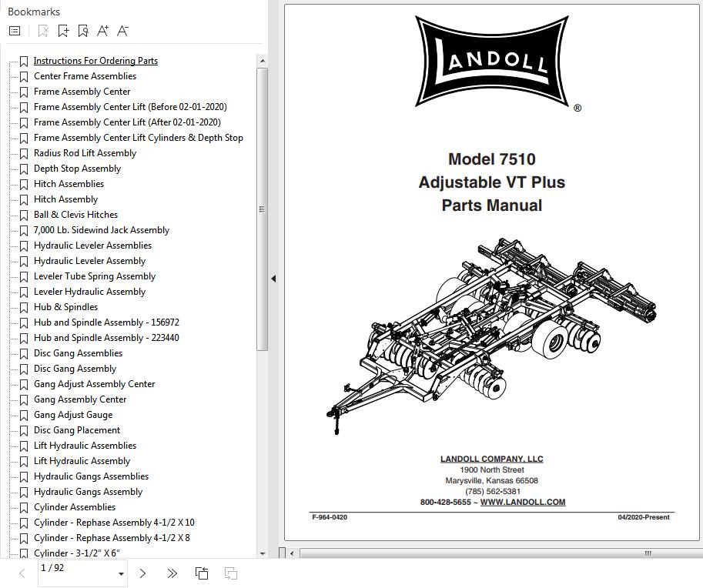The image size is (703, 588).
Task: Jump to the last page
Action: coord(172,573)
